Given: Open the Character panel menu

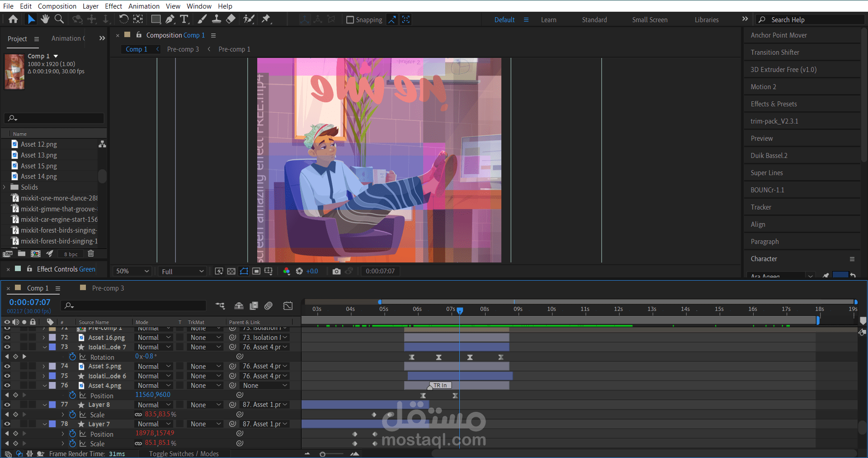Looking at the screenshot, I should click(852, 259).
